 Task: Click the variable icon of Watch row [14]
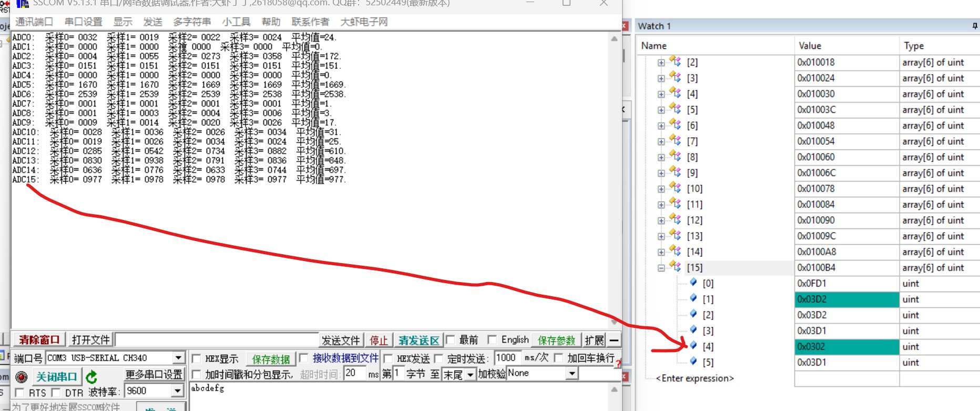click(675, 251)
